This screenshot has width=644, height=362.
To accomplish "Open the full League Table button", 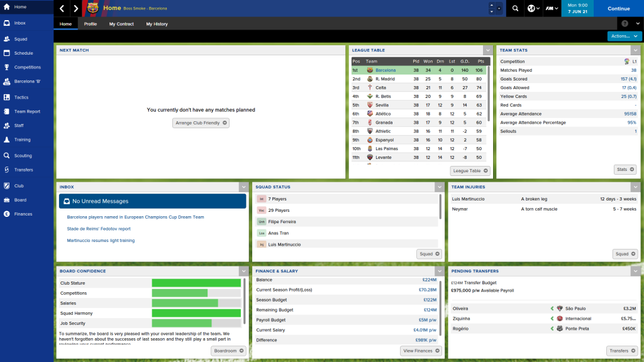I will 470,171.
